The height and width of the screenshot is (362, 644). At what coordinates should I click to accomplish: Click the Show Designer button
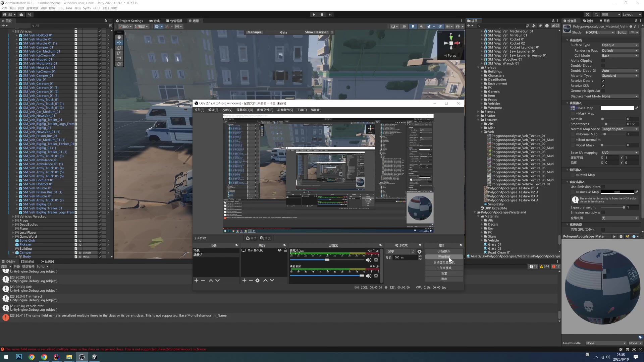316,32
